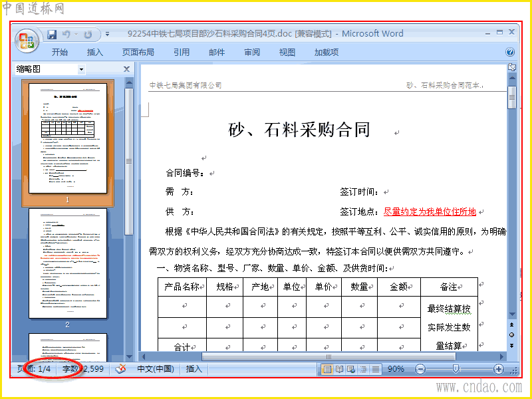This screenshot has height=399, width=532.
Task: Switch to Full Screen Reading view
Action: [x=339, y=369]
